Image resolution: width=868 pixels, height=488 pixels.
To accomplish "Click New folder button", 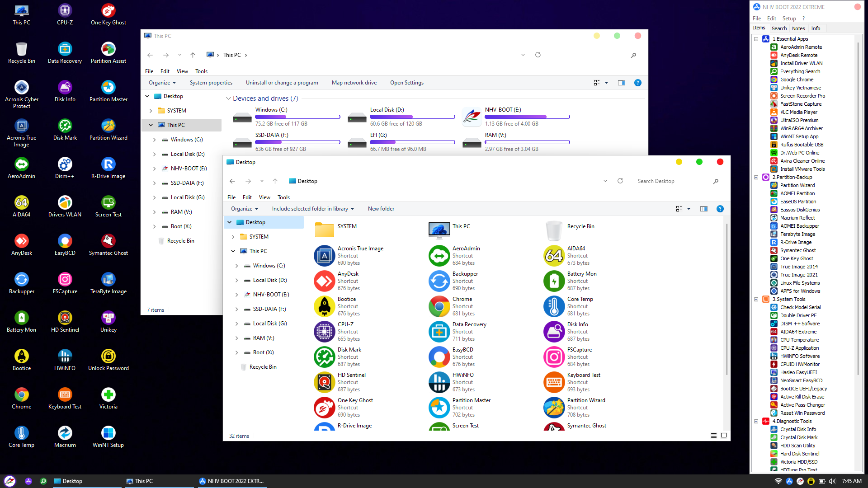I will point(381,208).
